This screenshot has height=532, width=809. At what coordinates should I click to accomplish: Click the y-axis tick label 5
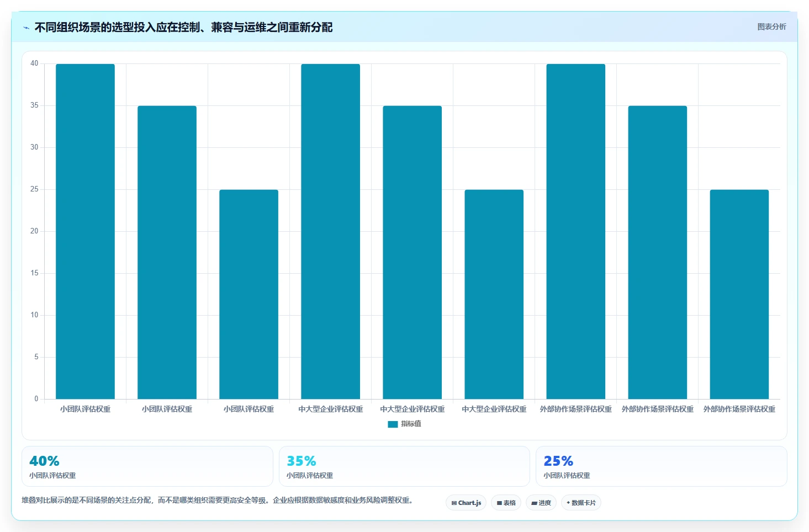click(x=36, y=357)
